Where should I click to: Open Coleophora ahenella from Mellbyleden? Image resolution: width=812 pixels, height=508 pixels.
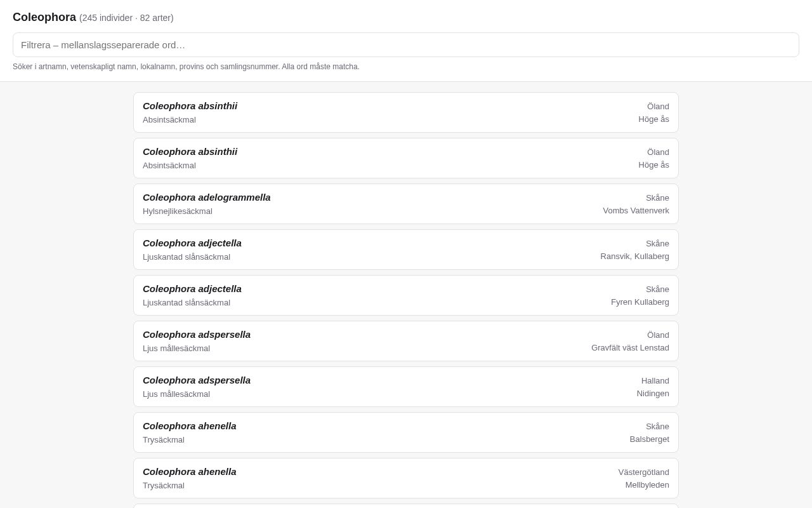(x=406, y=478)
